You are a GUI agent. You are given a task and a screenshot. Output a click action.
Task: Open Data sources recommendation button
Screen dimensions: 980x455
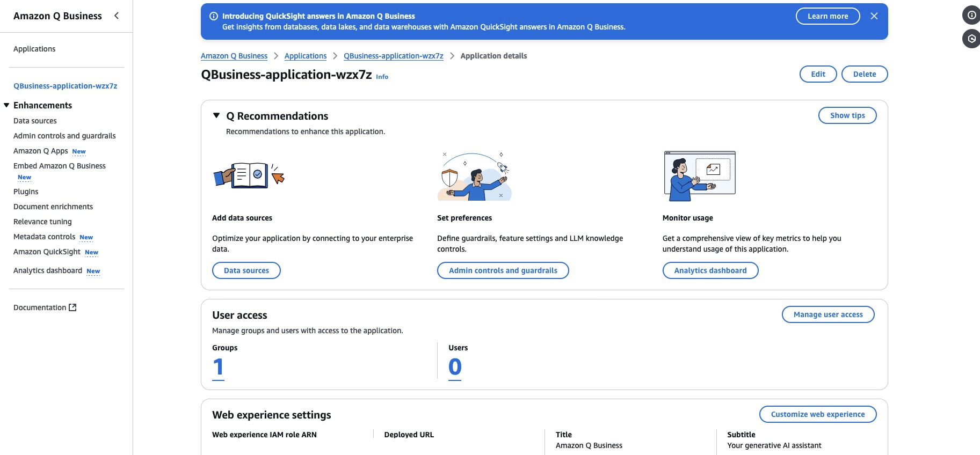click(x=246, y=270)
